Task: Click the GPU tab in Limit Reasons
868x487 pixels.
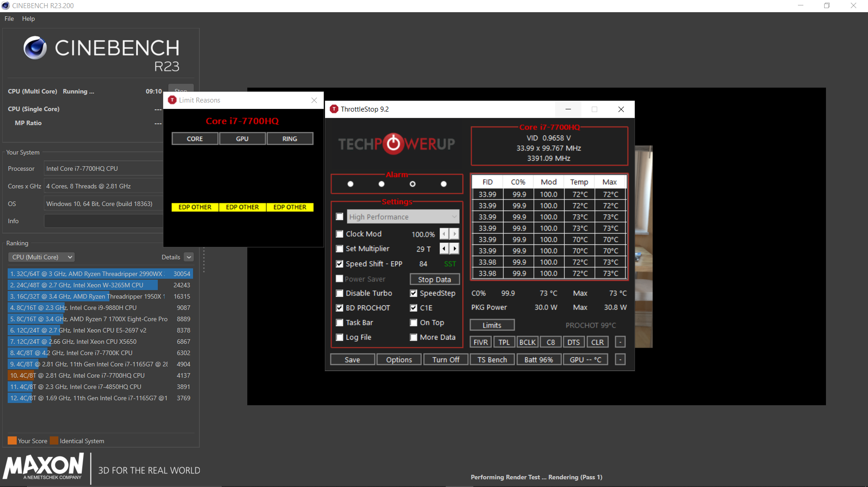Action: coord(242,139)
